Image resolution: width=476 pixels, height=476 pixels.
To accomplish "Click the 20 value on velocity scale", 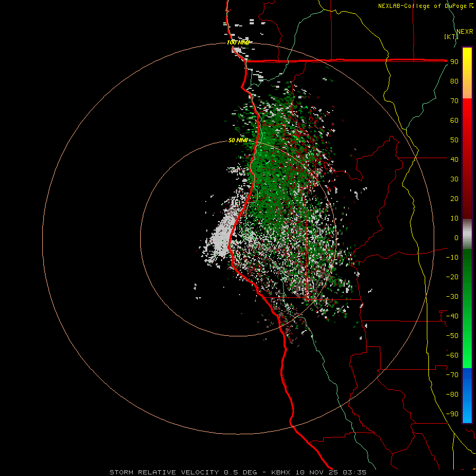I will click(x=454, y=198).
